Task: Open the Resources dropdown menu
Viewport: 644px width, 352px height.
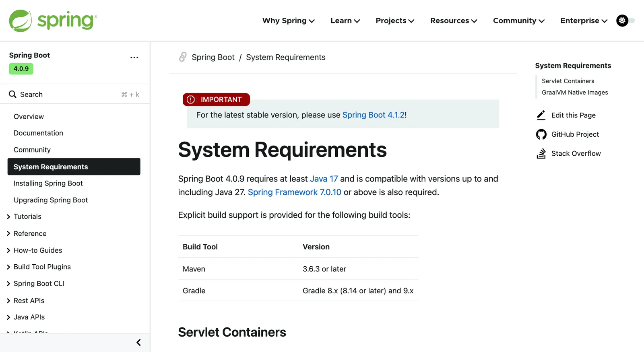Action: pos(454,21)
